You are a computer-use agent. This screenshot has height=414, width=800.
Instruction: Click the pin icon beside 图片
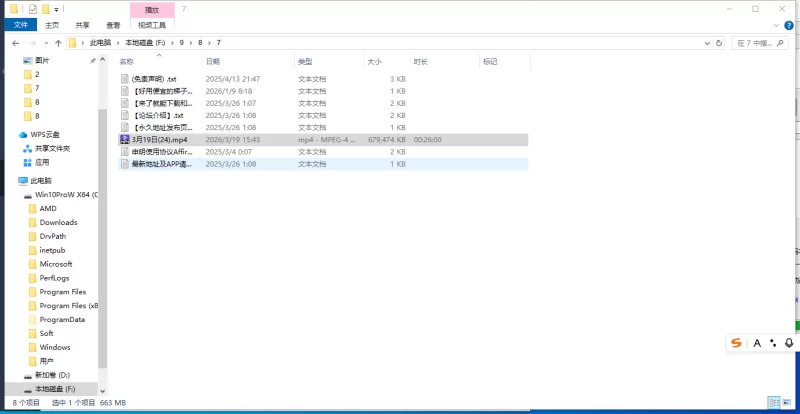coord(93,60)
